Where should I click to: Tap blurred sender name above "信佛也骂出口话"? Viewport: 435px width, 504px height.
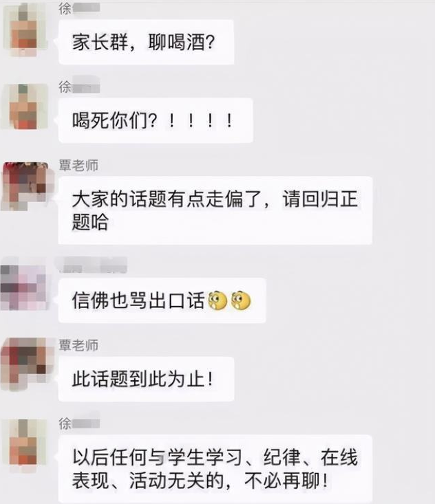92,265
